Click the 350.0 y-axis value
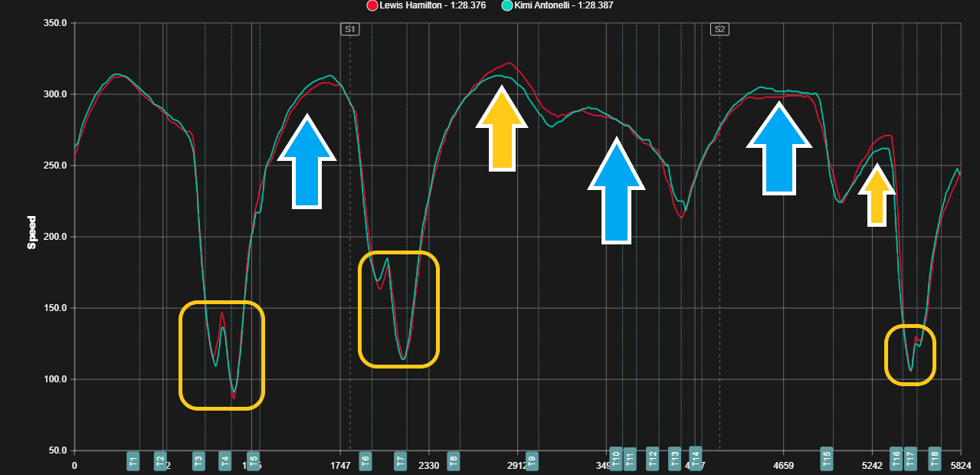Image resolution: width=980 pixels, height=475 pixels. point(55,23)
